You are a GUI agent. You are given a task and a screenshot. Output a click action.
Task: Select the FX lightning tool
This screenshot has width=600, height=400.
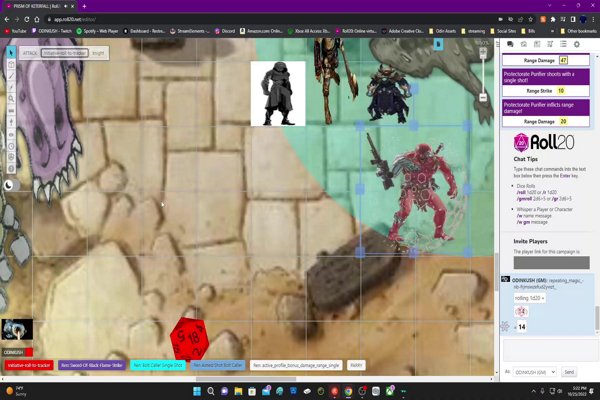coord(11,87)
